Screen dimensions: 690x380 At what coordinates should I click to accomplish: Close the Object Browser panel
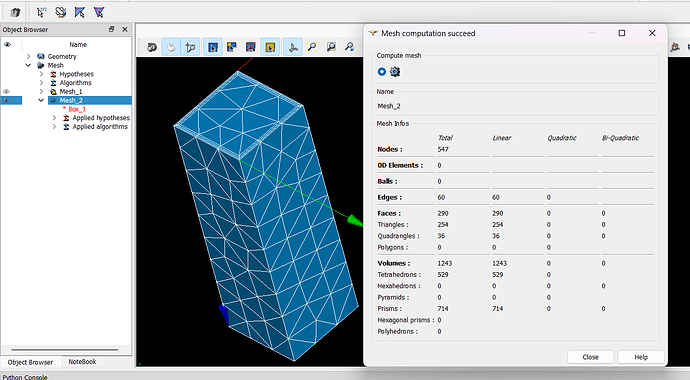pyautogui.click(x=125, y=29)
